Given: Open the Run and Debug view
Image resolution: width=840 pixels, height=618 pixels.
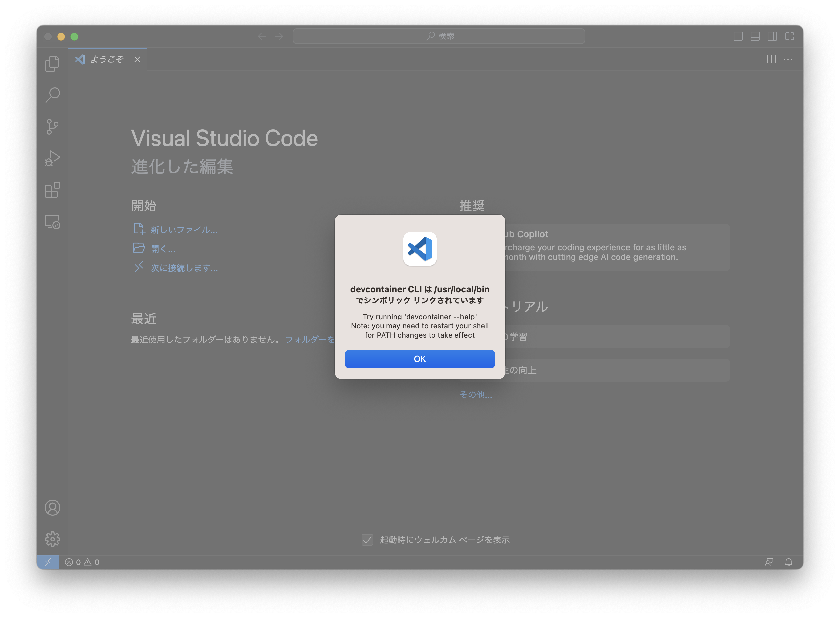Looking at the screenshot, I should pos(52,158).
